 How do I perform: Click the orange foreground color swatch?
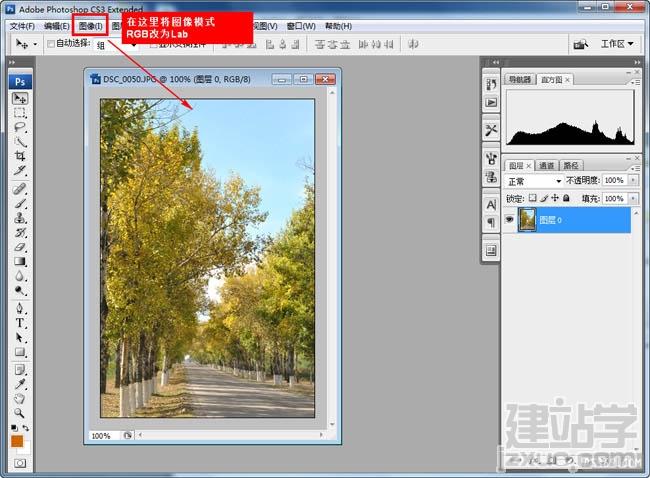[17, 442]
